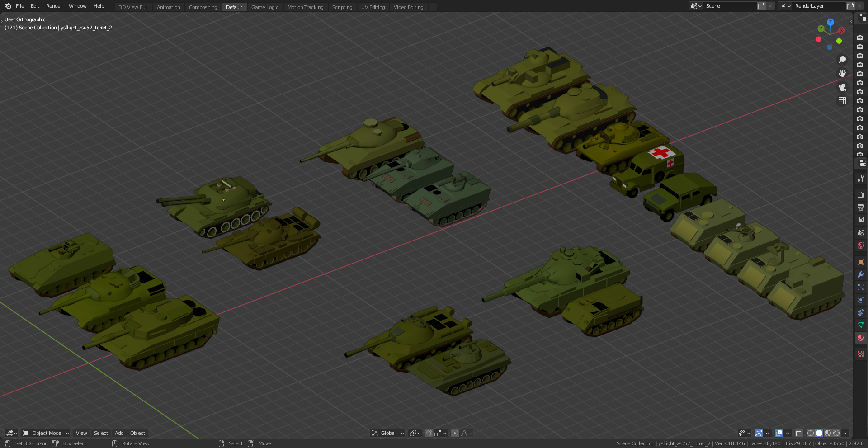Switch to the Scripting workspace tab
This screenshot has height=448, width=868.
pos(342,7)
